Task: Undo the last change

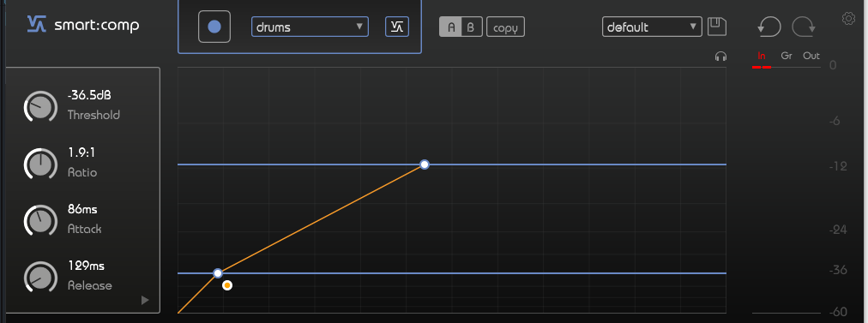Action: pyautogui.click(x=769, y=27)
